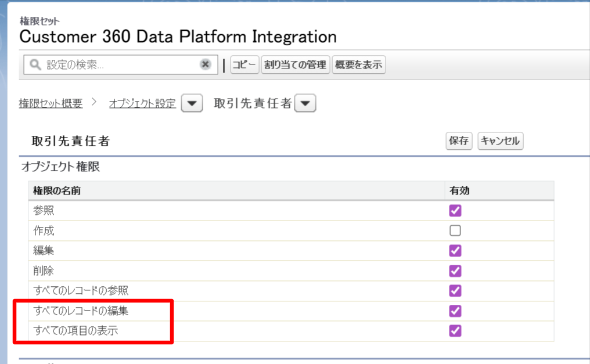Click 概要を表示 button

pos(359,64)
